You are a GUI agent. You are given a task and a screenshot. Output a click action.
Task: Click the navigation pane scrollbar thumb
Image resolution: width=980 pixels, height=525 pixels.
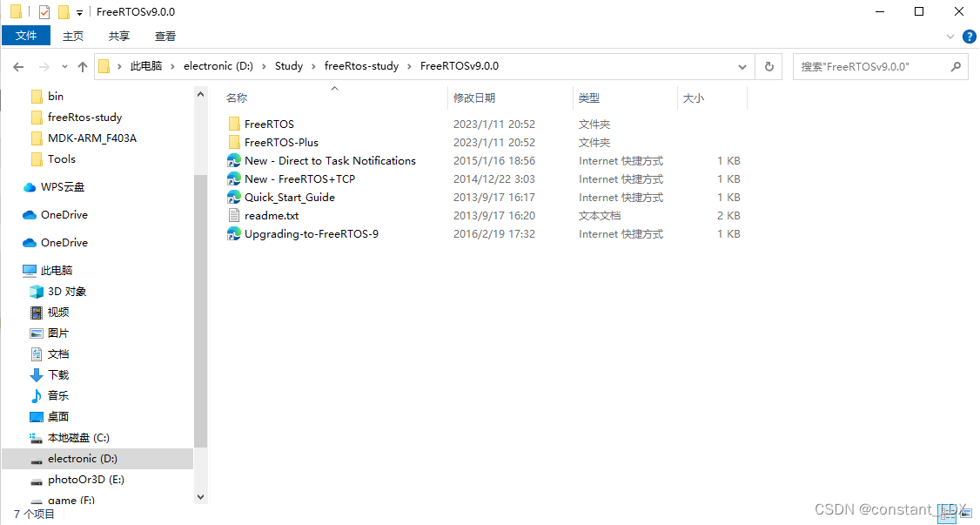click(x=201, y=311)
